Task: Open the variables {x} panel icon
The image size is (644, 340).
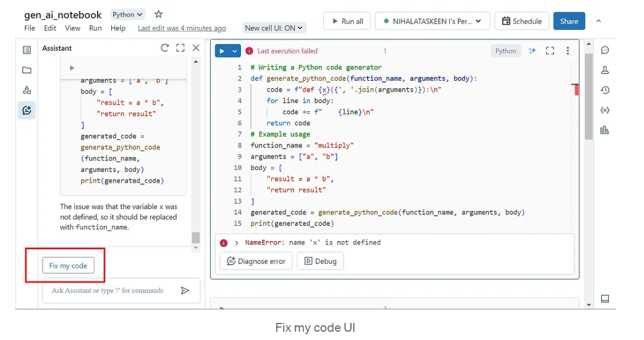Action: (605, 110)
